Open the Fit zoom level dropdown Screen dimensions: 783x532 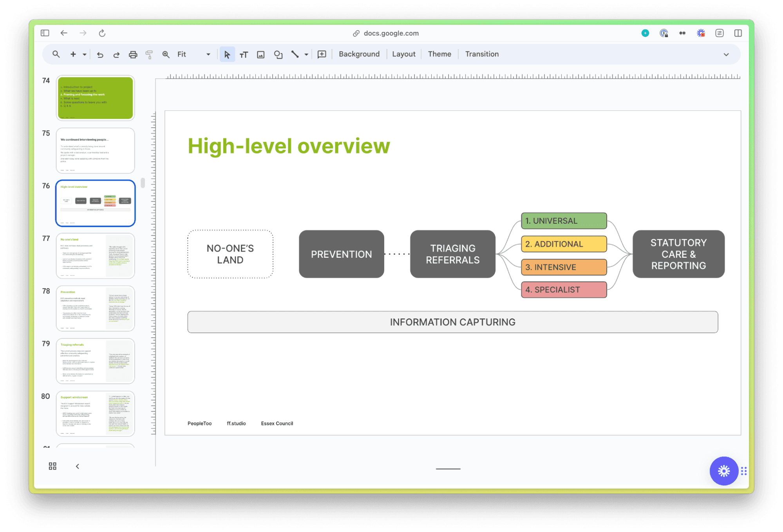(x=193, y=54)
